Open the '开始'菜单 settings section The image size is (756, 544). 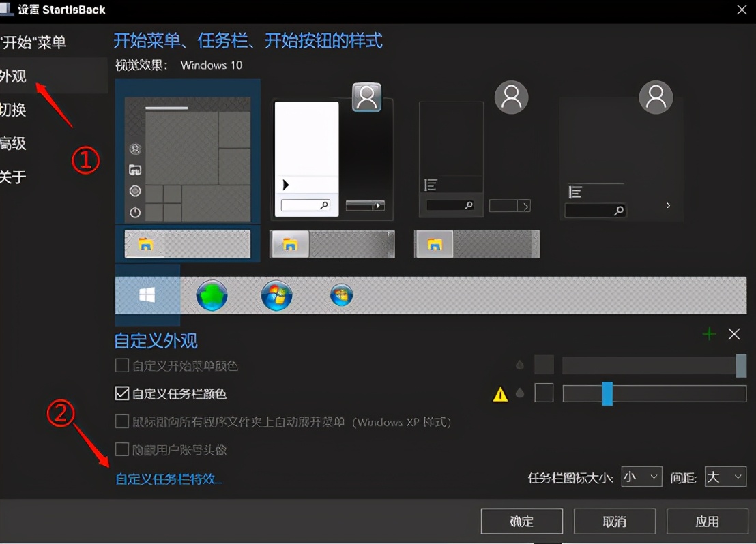[31, 42]
